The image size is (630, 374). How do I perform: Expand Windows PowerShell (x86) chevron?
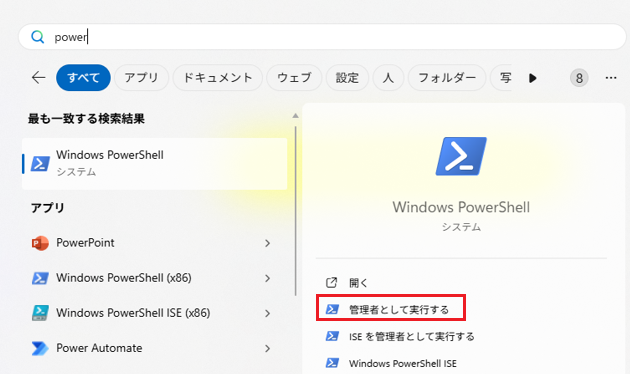267,278
